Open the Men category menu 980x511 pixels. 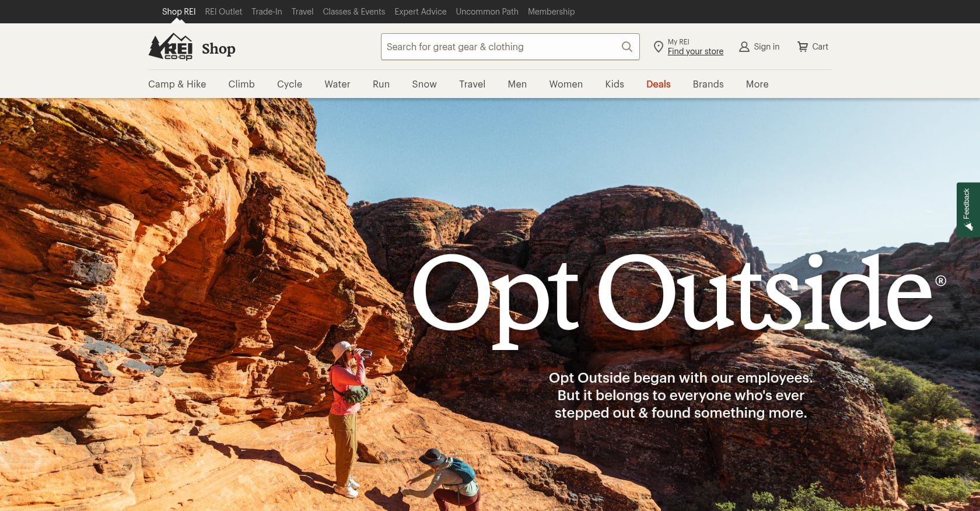pyautogui.click(x=517, y=84)
